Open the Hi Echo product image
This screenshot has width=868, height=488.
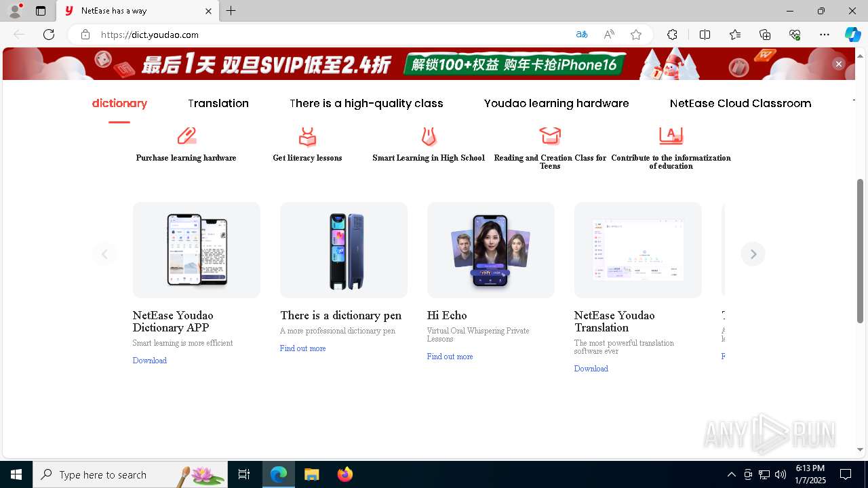tap(491, 250)
